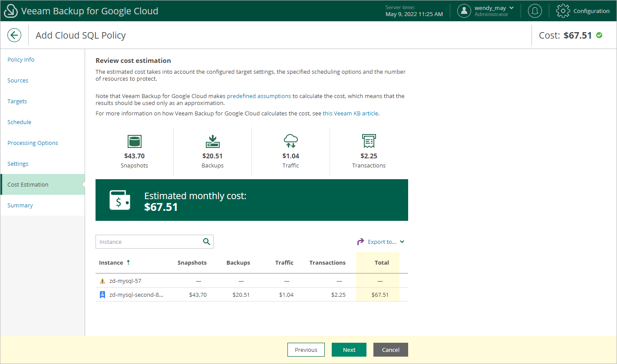The height and width of the screenshot is (364, 617).
Task: Sort by Instance column header
Action: pyautogui.click(x=111, y=262)
